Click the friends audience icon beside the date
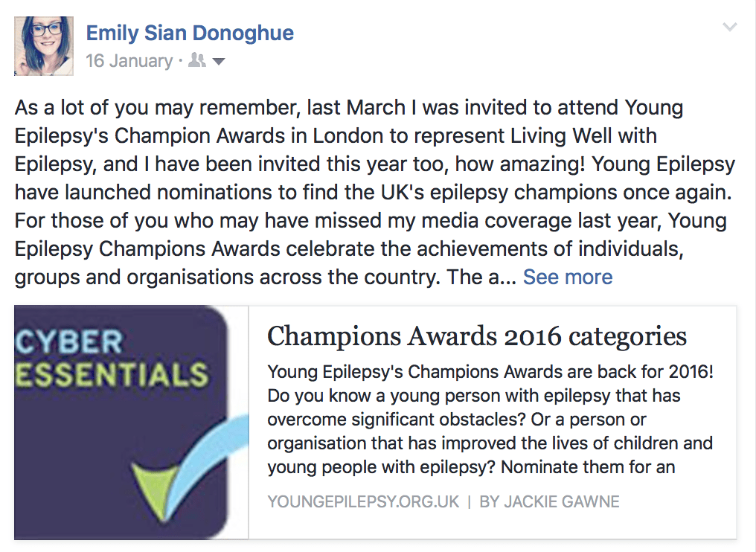 pyautogui.click(x=197, y=61)
